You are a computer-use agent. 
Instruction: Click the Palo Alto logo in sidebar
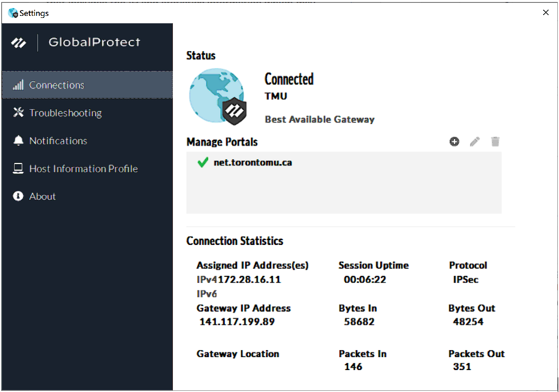(x=19, y=43)
